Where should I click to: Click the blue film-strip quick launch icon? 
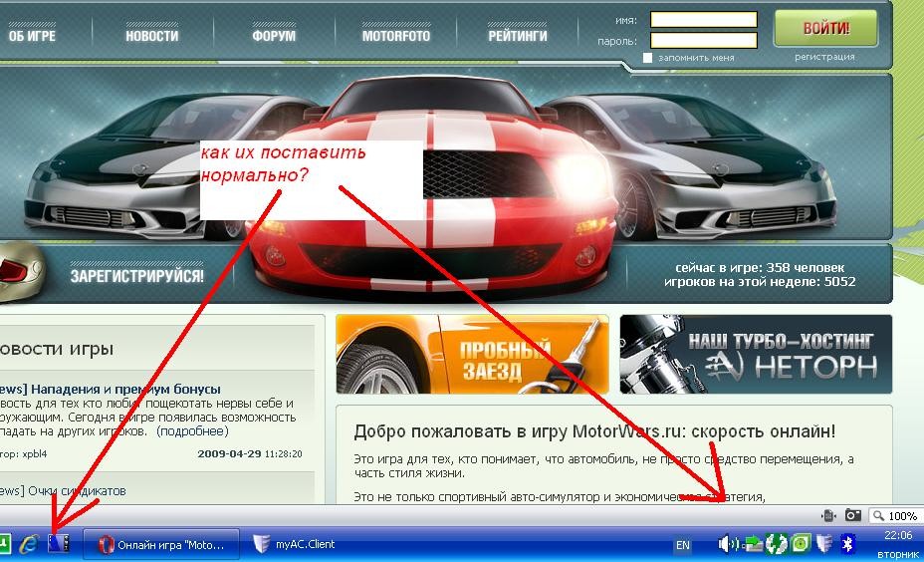tap(59, 543)
